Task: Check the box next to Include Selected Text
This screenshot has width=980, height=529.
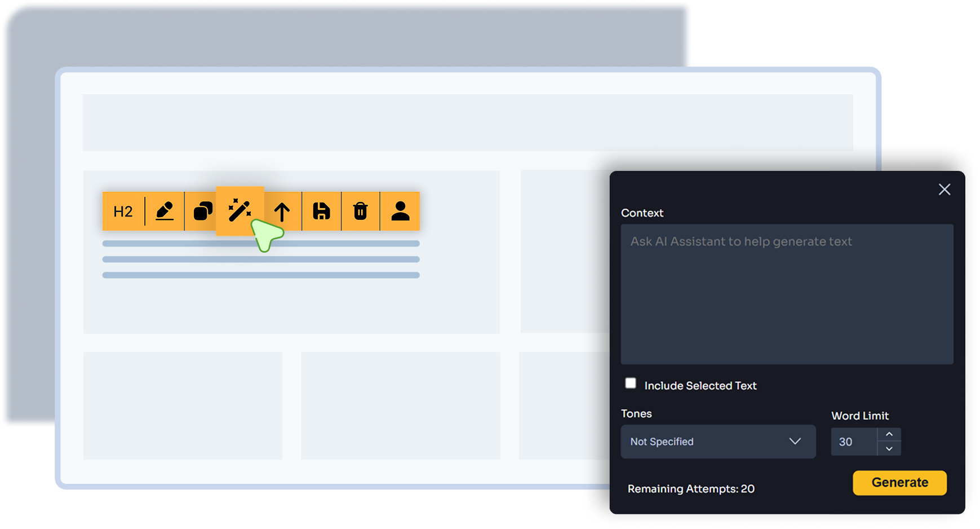Action: click(630, 383)
